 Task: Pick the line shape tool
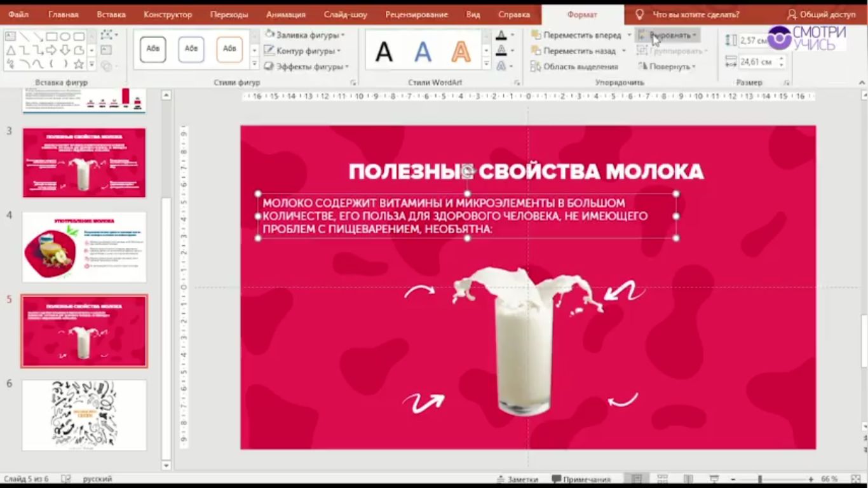[24, 36]
